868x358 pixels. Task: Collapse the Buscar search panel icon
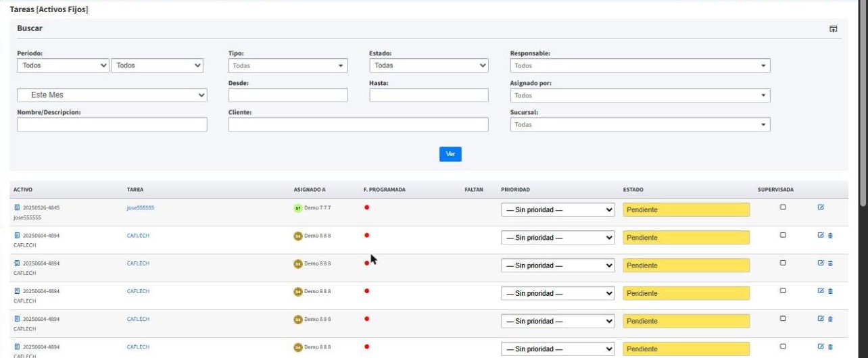click(834, 29)
